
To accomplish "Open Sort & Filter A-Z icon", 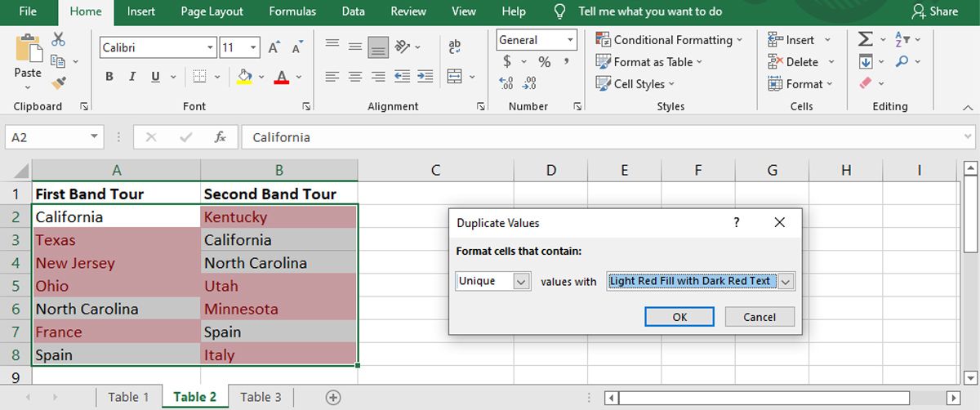I will point(902,39).
